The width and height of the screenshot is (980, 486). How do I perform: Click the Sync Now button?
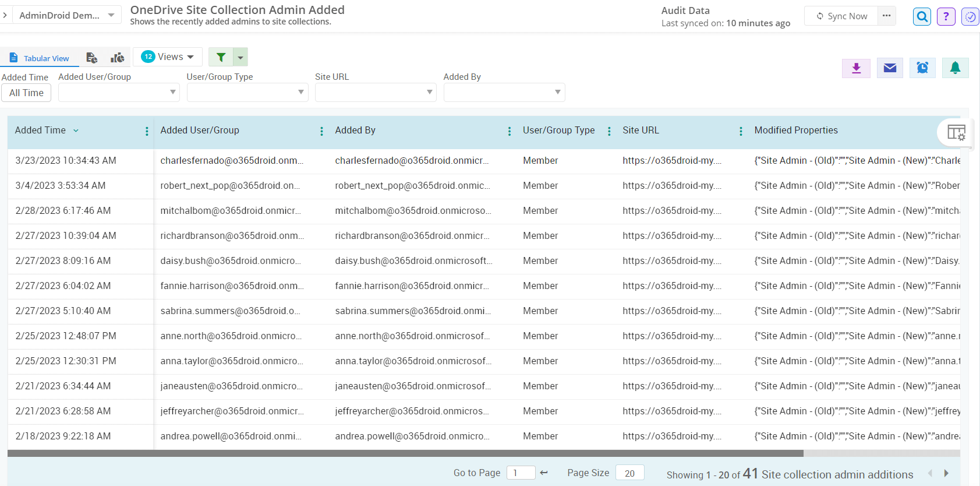pyautogui.click(x=841, y=16)
